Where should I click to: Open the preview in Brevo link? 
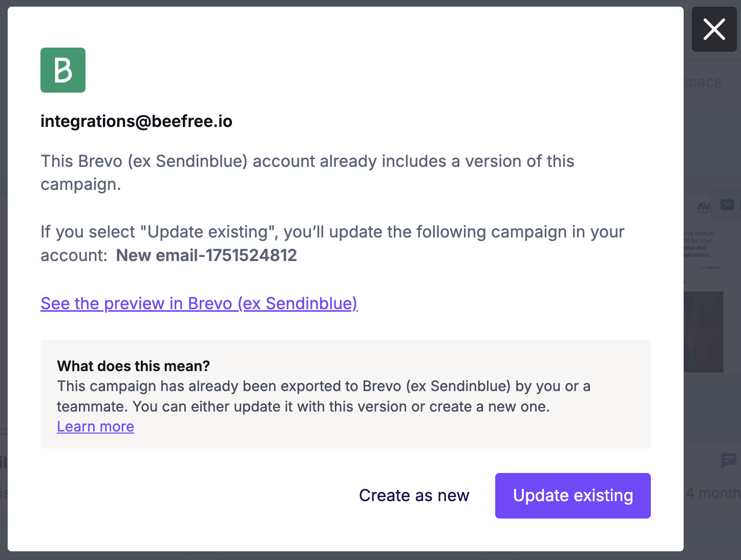[199, 304]
